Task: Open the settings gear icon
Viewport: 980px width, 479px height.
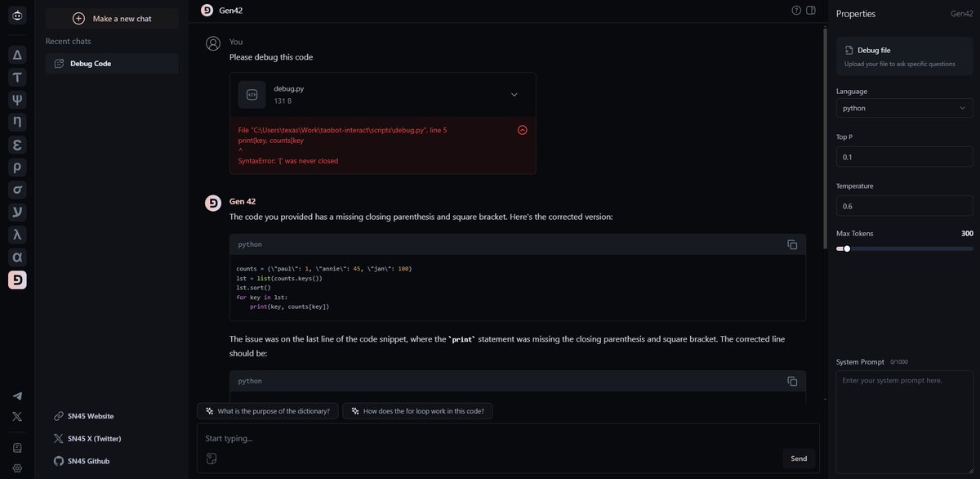Action: (17, 468)
